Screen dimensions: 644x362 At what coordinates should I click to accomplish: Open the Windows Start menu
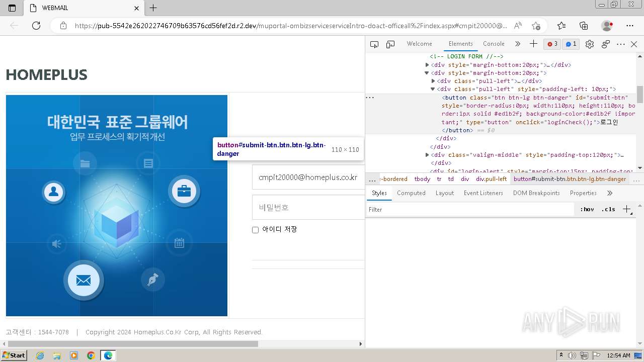tap(14, 355)
